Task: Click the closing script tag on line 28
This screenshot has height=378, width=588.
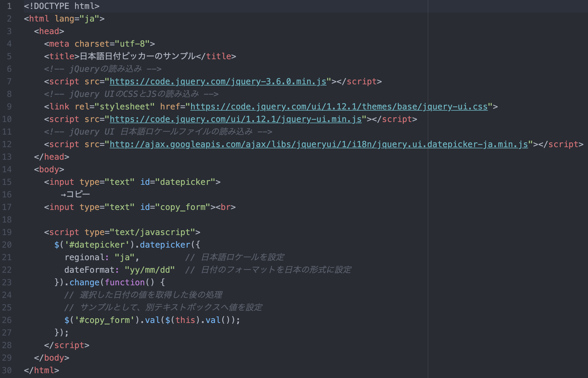Action: (x=67, y=345)
